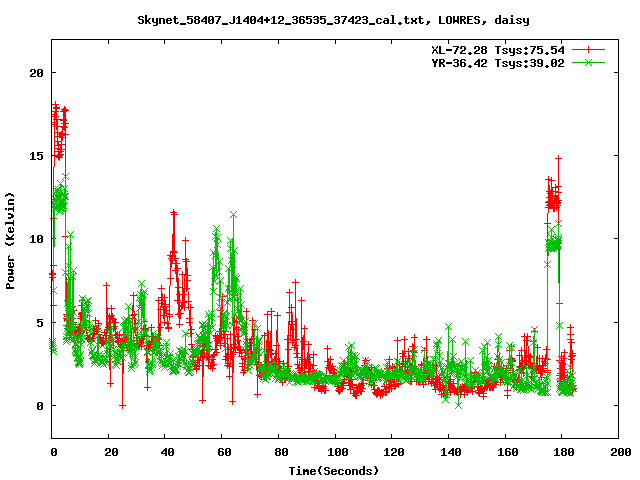Click x-axis tick label 100
Viewport: 640px width, 480px height.
(338, 452)
